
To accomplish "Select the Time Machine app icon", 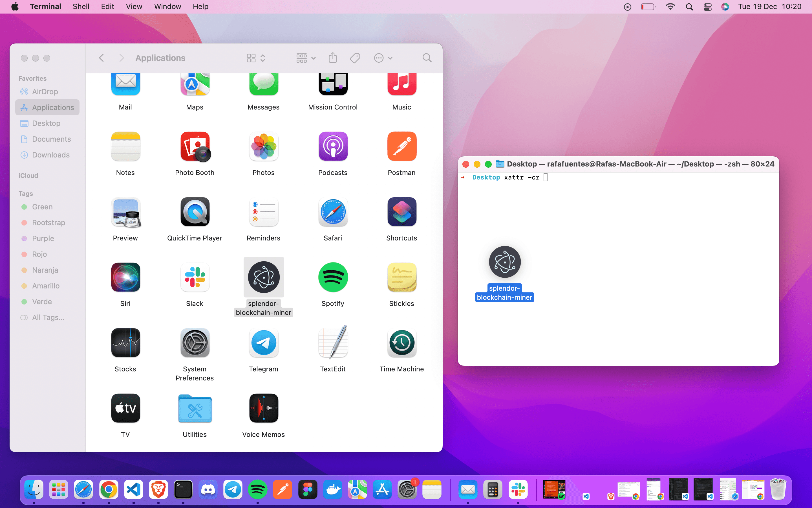I will tap(402, 343).
